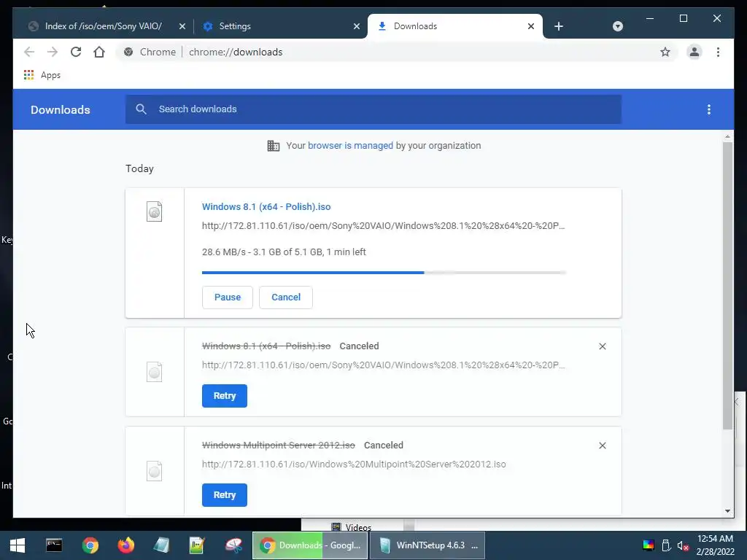This screenshot has height=560, width=747.
Task: Click the colorful display tray icon
Action: 649,545
